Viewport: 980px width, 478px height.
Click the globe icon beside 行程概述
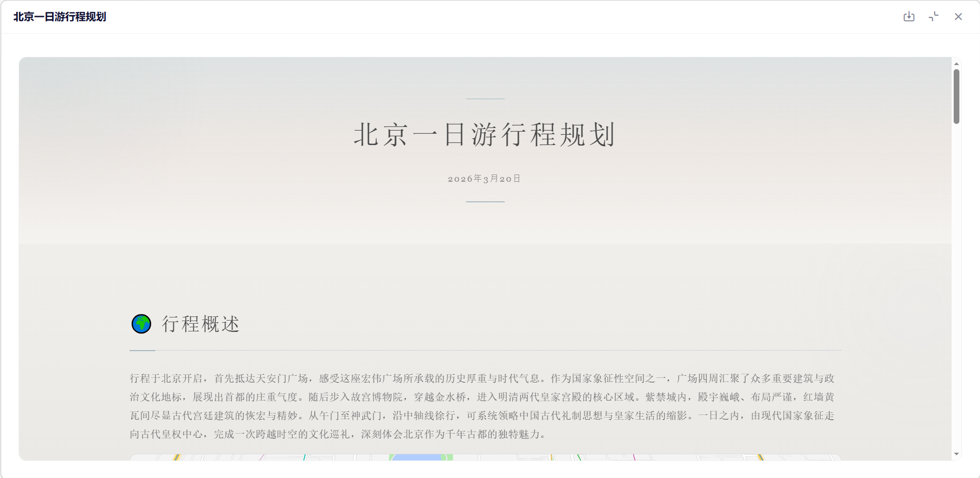pyautogui.click(x=141, y=324)
